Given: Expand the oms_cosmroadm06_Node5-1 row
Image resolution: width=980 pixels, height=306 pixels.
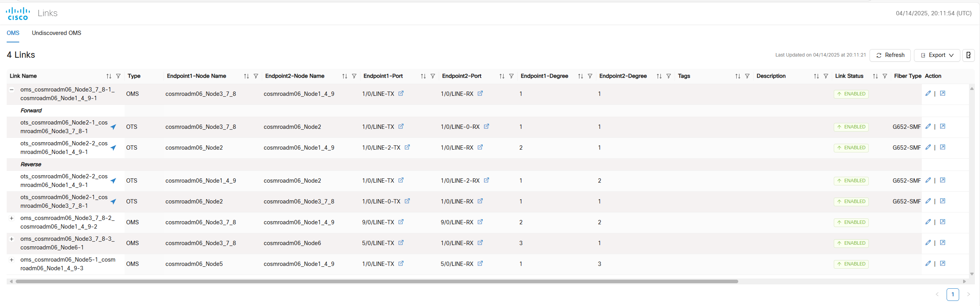Looking at the screenshot, I should point(12,260).
